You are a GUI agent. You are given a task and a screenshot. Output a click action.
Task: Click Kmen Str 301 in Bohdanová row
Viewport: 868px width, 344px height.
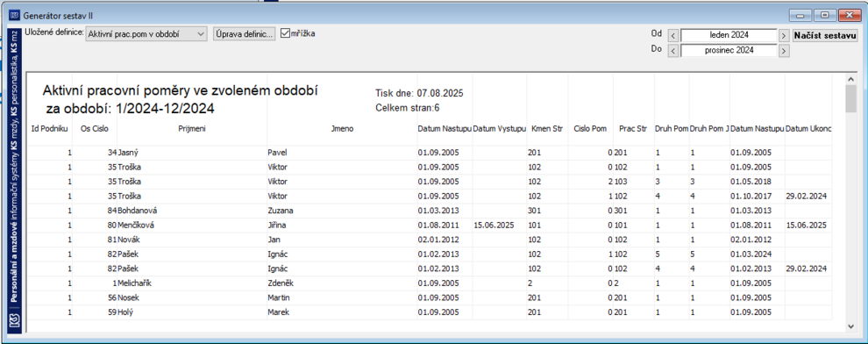pos(535,211)
